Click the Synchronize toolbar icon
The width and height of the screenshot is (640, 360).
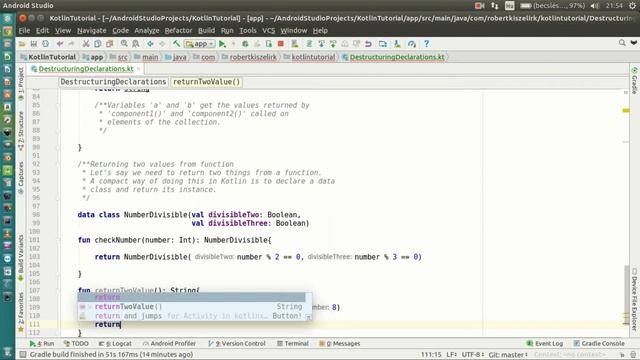(45, 44)
